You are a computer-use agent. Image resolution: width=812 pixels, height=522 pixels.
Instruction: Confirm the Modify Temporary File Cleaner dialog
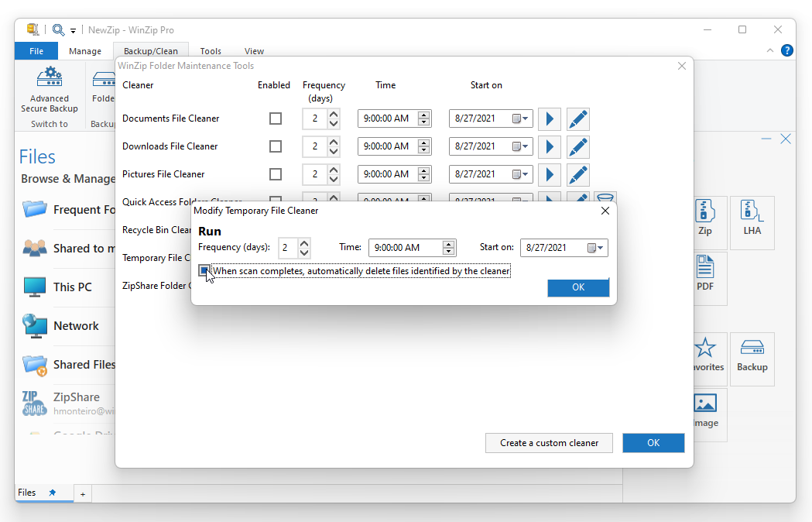point(577,287)
